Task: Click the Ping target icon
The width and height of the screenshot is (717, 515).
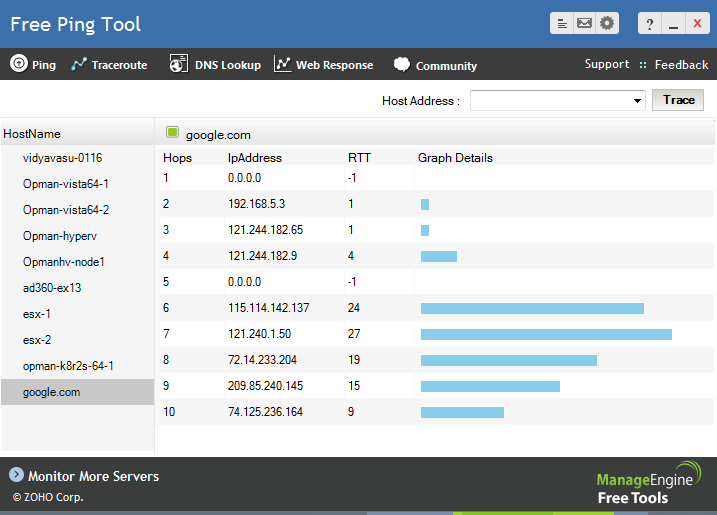Action: [19, 64]
